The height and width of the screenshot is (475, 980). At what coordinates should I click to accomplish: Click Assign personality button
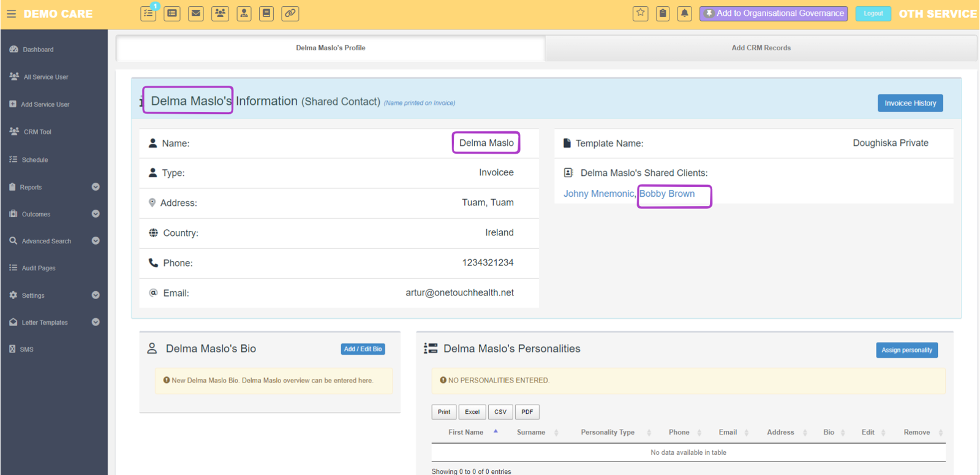[907, 350]
